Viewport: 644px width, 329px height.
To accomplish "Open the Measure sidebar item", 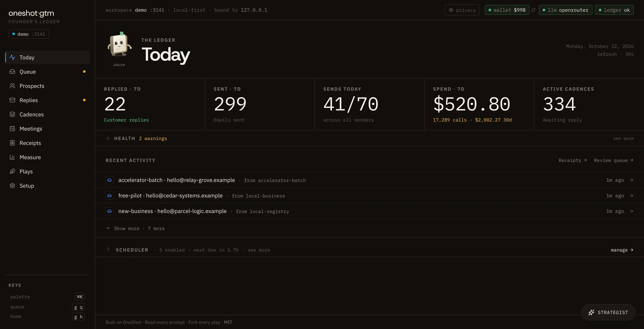I will click(47, 157).
